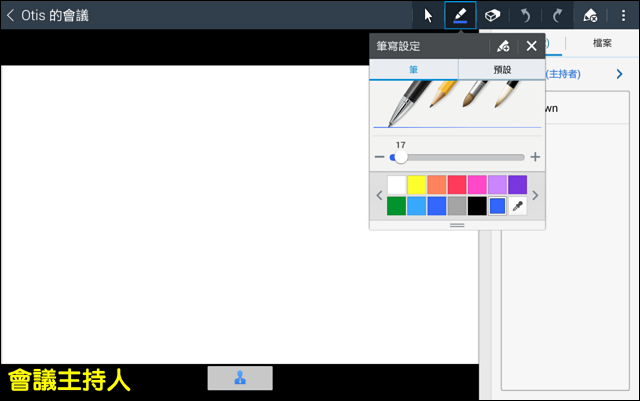Switch to the 筆 tab

[413, 69]
